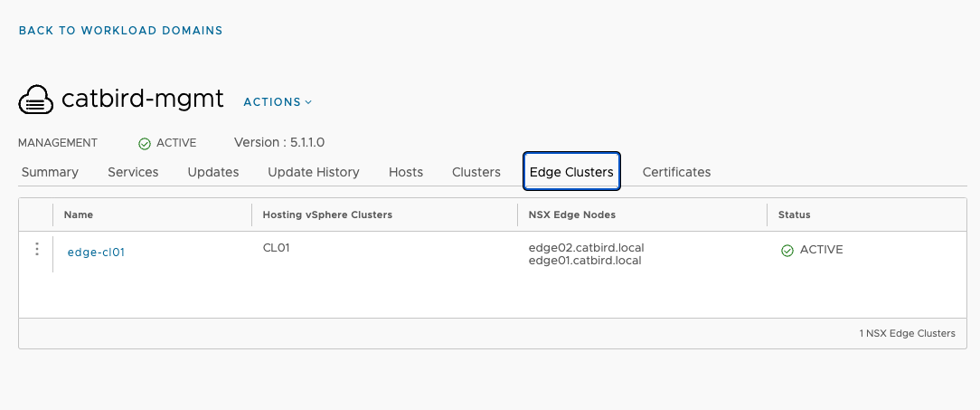Open the Services tab
This screenshot has width=980, height=410.
[133, 172]
